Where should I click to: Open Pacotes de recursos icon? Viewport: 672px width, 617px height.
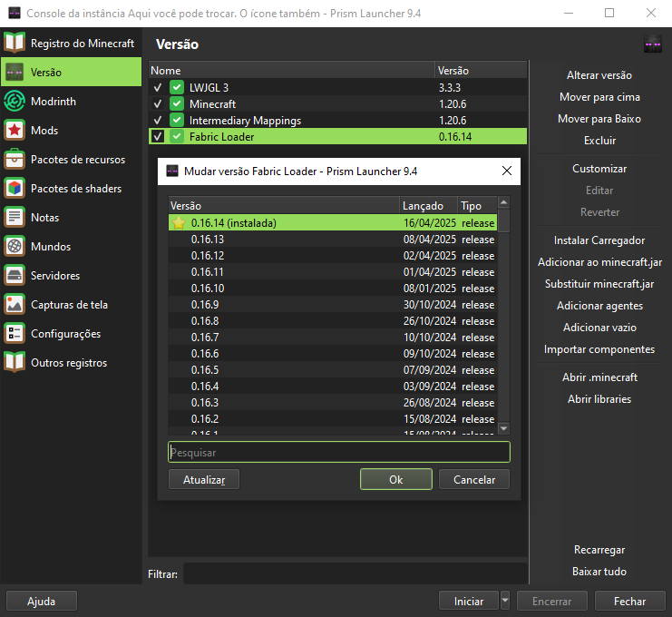[x=15, y=159]
